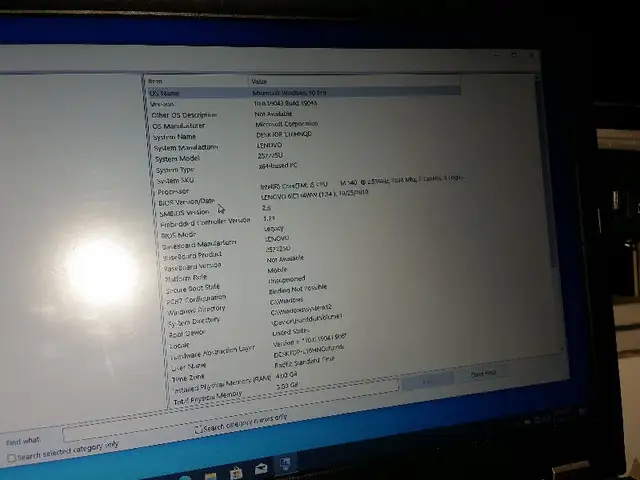Viewport: 640px width, 480px height.
Task: Click the Close Find button
Action: click(x=483, y=373)
